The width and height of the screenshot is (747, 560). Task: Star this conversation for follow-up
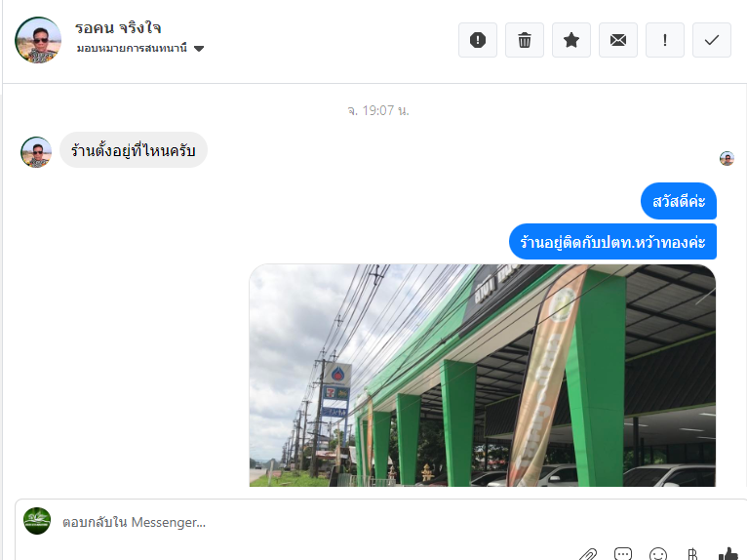571,40
